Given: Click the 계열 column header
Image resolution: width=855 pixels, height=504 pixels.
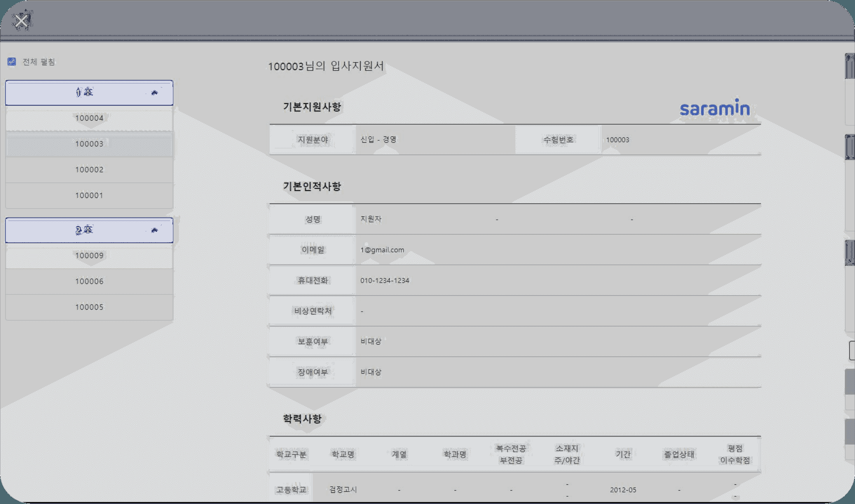Looking at the screenshot, I should [399, 454].
